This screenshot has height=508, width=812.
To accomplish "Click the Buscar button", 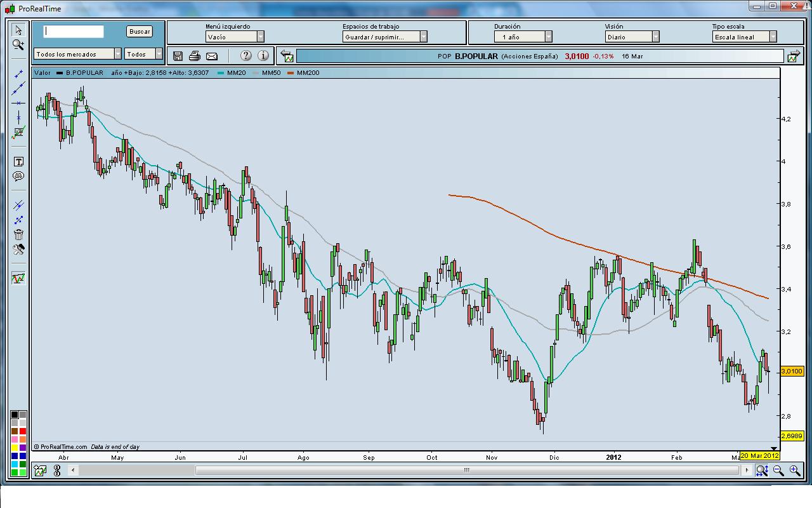I will point(140,31).
